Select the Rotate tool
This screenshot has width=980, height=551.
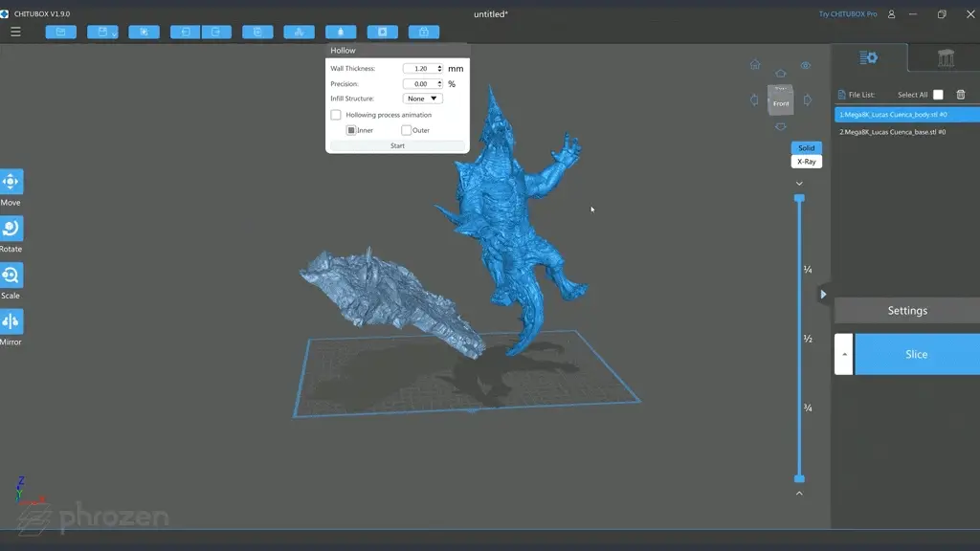(x=11, y=229)
